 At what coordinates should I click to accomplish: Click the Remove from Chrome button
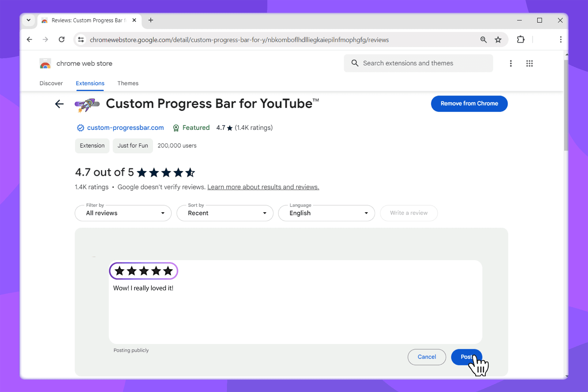coord(469,104)
